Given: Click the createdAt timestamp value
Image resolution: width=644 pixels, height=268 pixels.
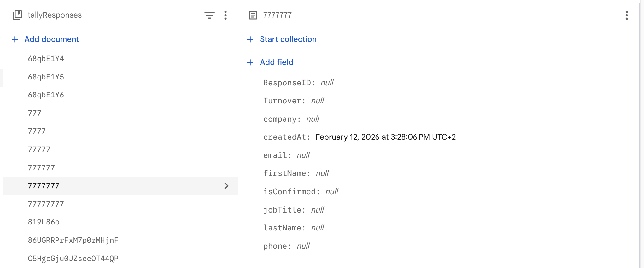Looking at the screenshot, I should [x=385, y=137].
